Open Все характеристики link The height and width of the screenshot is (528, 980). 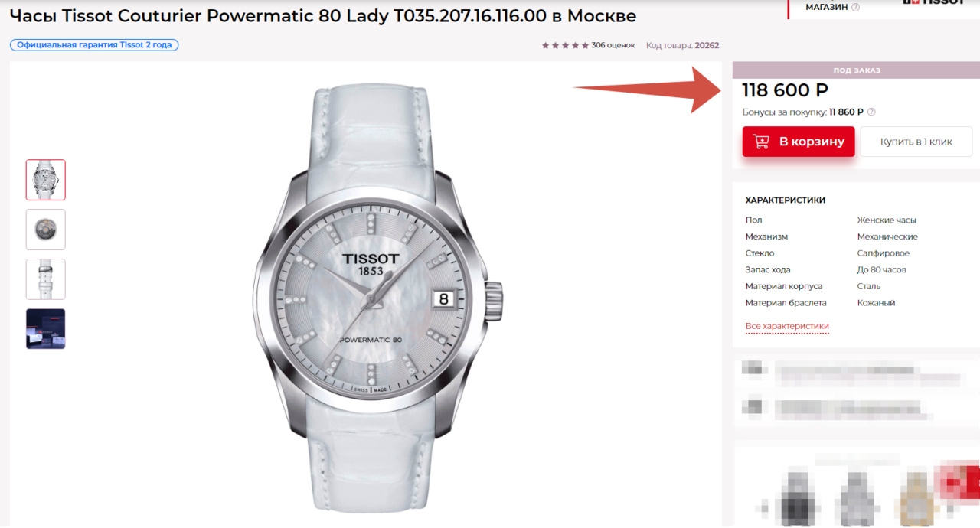(787, 326)
